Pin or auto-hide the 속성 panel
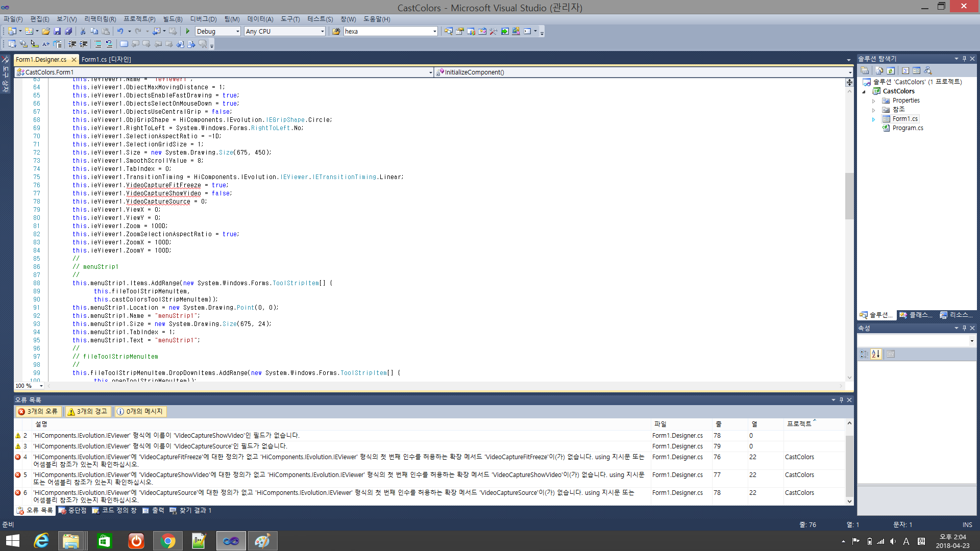 point(964,328)
